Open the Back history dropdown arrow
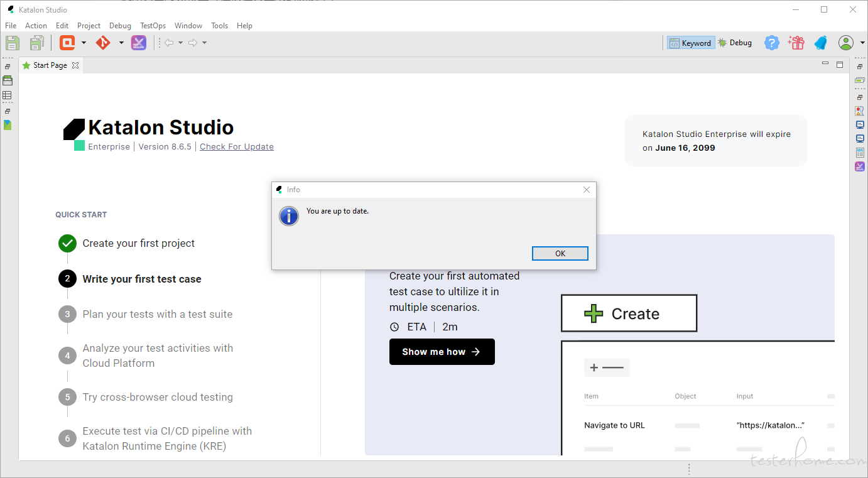 click(180, 43)
